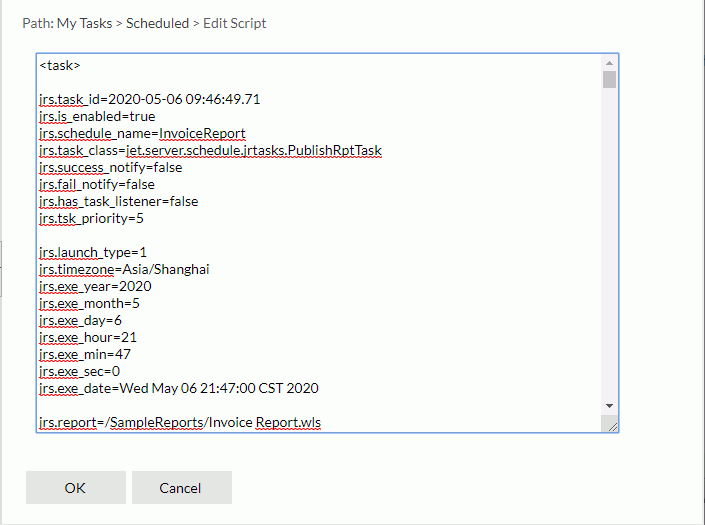Click the script textarea scroll up arrow
705x525 pixels.
coord(609,63)
